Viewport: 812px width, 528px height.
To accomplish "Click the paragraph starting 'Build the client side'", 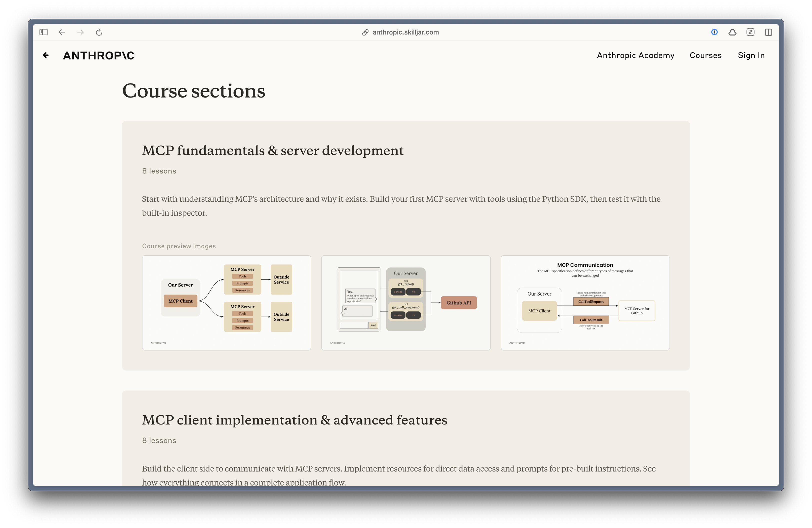I will 399,475.
